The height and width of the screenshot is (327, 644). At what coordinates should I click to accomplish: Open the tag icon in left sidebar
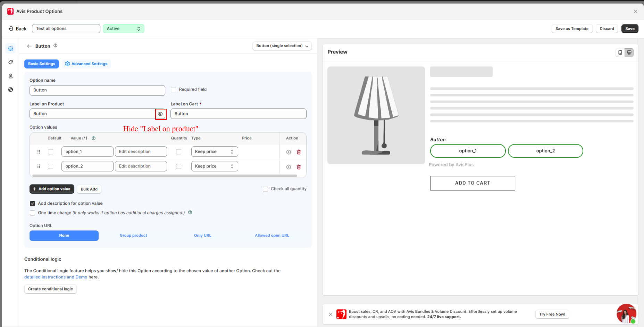click(11, 62)
